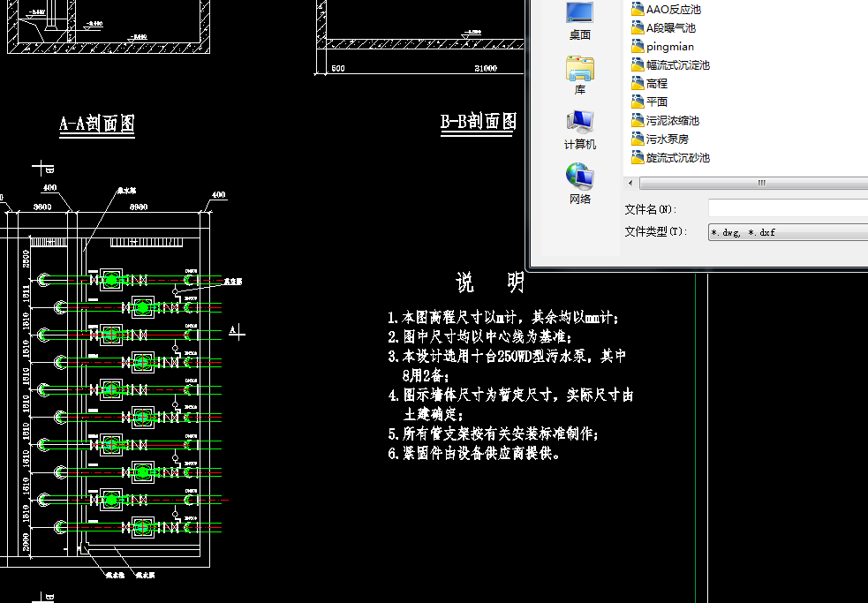
Task: Select the 旋流式沉砂池 folder
Action: point(671,158)
